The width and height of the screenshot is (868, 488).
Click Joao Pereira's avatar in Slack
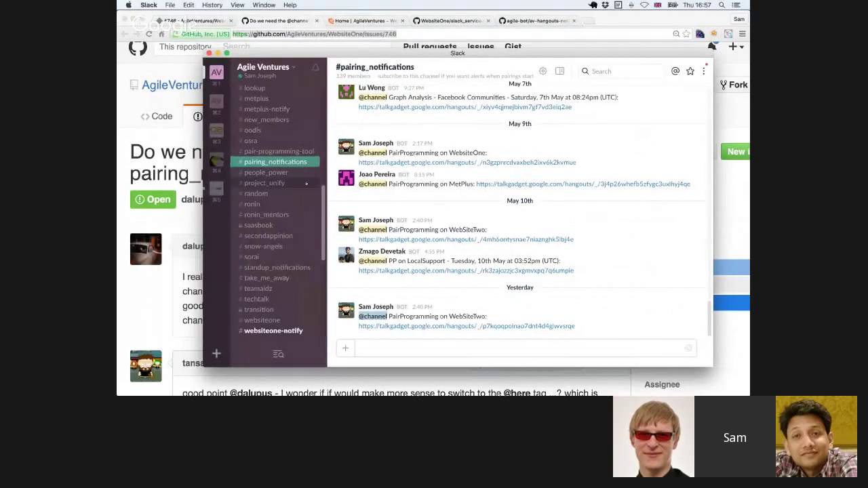[347, 178]
